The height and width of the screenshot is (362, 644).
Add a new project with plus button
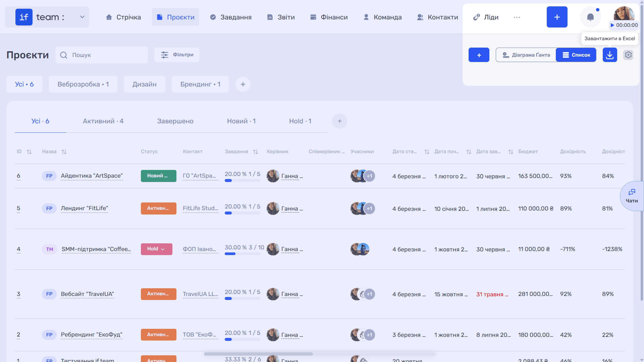point(479,55)
